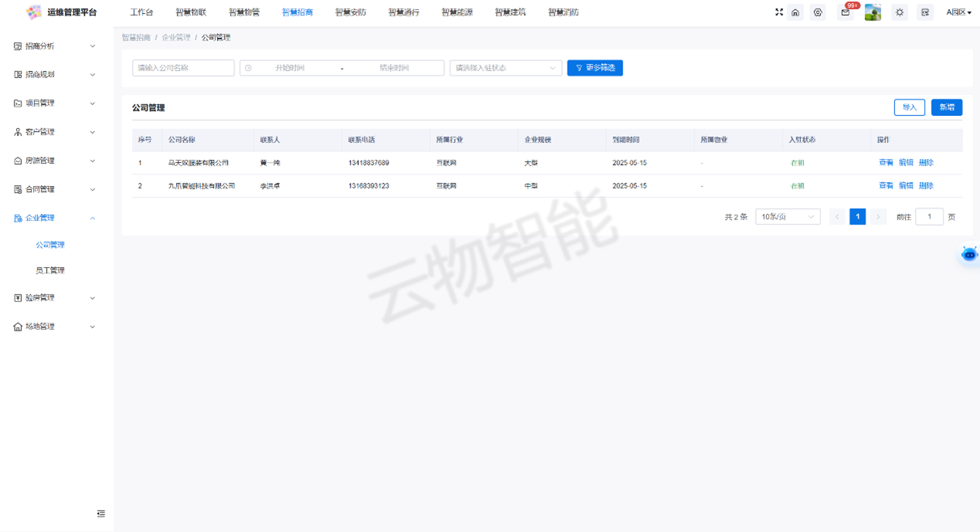View the 马天奴服装有限公司 row
The height and width of the screenshot is (532, 980).
click(x=886, y=163)
